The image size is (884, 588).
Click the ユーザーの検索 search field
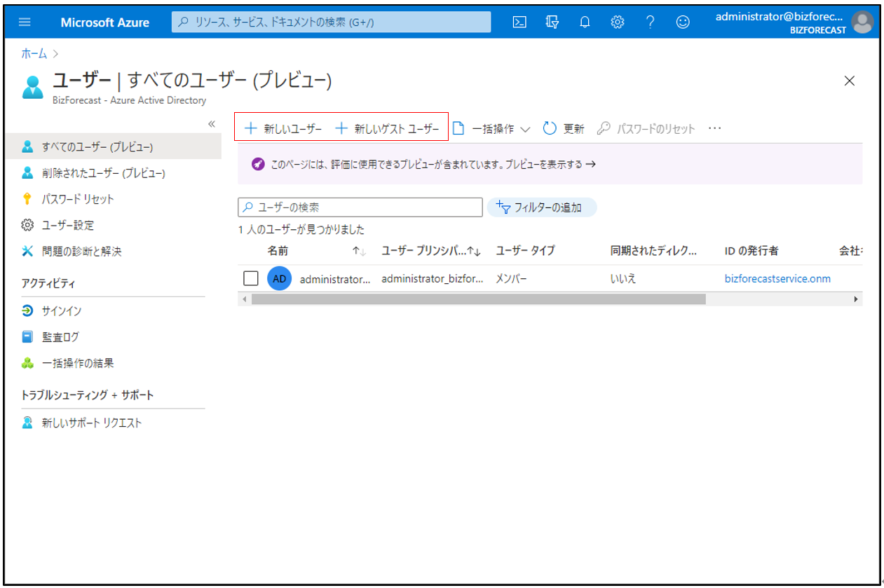[x=360, y=207]
